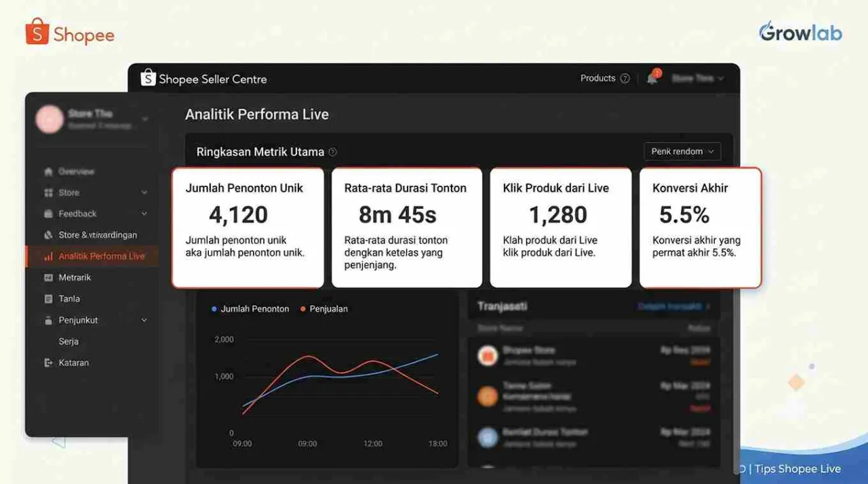Click the Klik Produk dari Live card

coord(561,228)
